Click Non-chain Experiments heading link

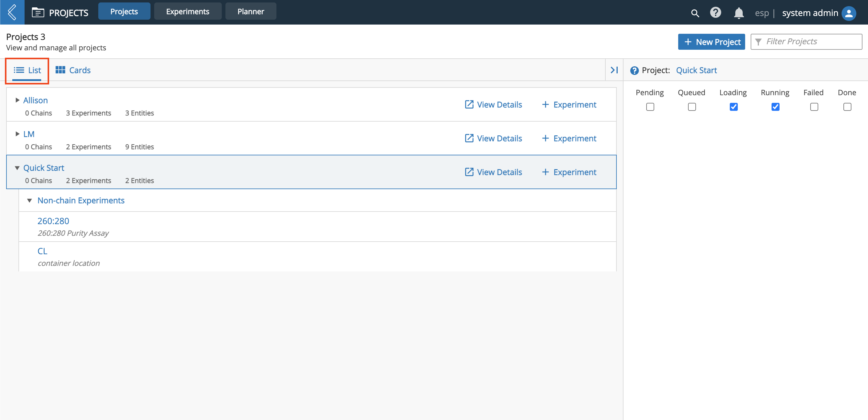(x=81, y=200)
